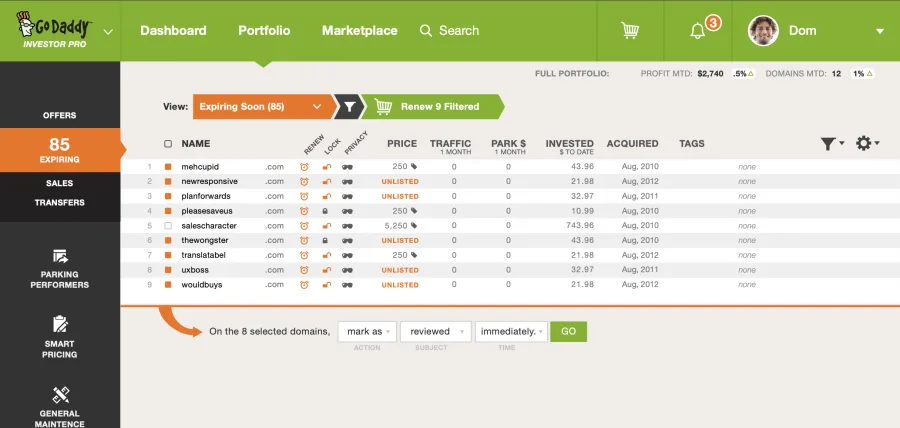
Task: Click privacy glasses icon for planforwards
Action: pos(347,196)
